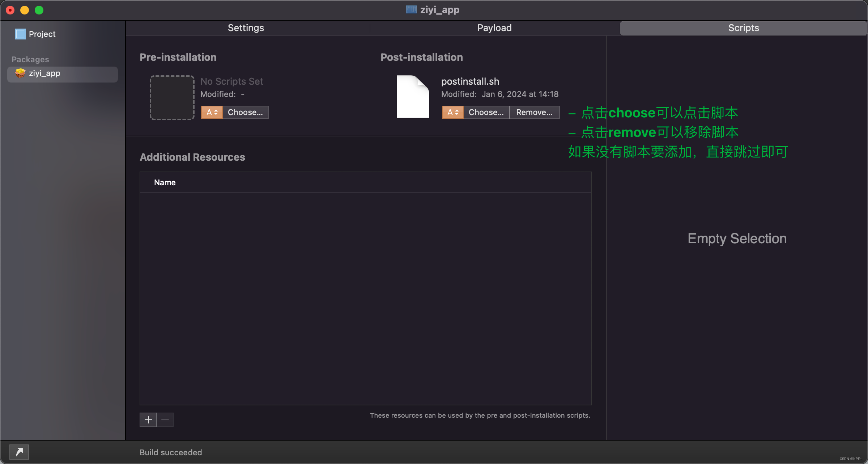Click the minus remove resource button

pos(165,420)
